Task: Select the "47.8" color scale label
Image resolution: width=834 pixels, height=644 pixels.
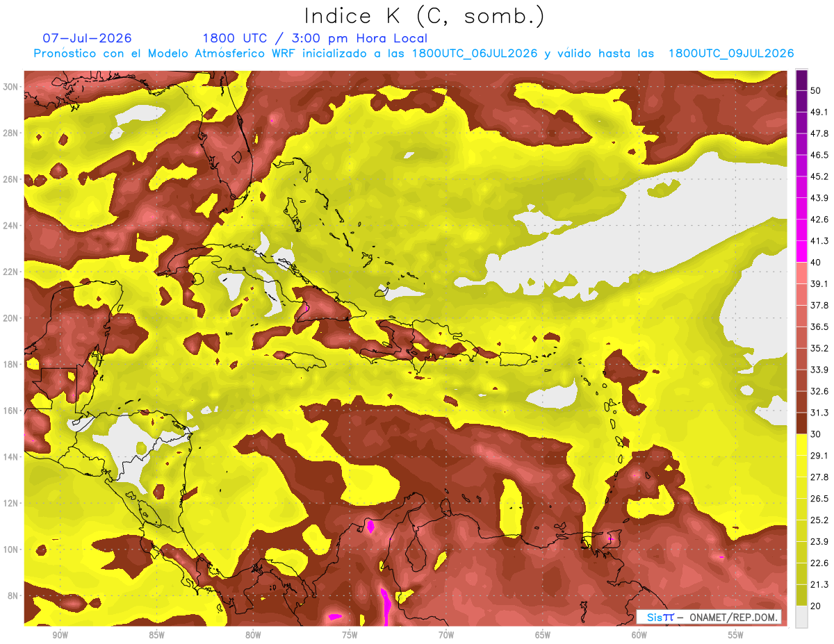Action: coord(819,133)
